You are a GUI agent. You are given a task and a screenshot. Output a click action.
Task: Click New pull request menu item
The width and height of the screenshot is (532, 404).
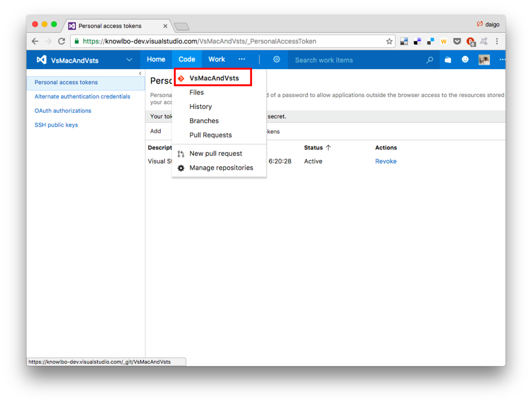[x=216, y=153]
